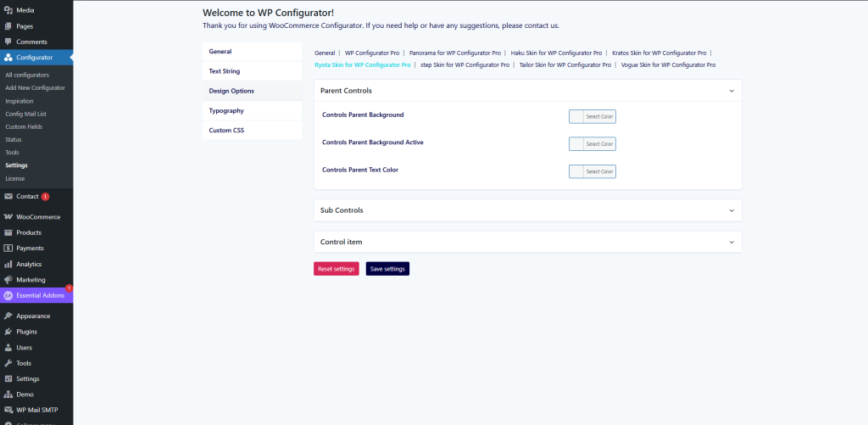868x425 pixels.
Task: Click General link in skin sub-navigation
Action: (x=325, y=53)
